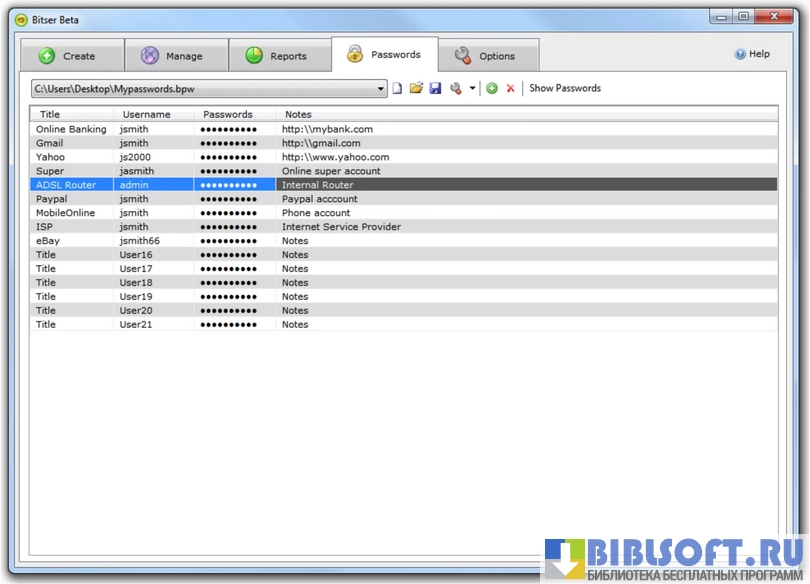Image resolution: width=810 pixels, height=584 pixels.
Task: Select the Paypal entry in list
Action: pyautogui.click(x=51, y=199)
